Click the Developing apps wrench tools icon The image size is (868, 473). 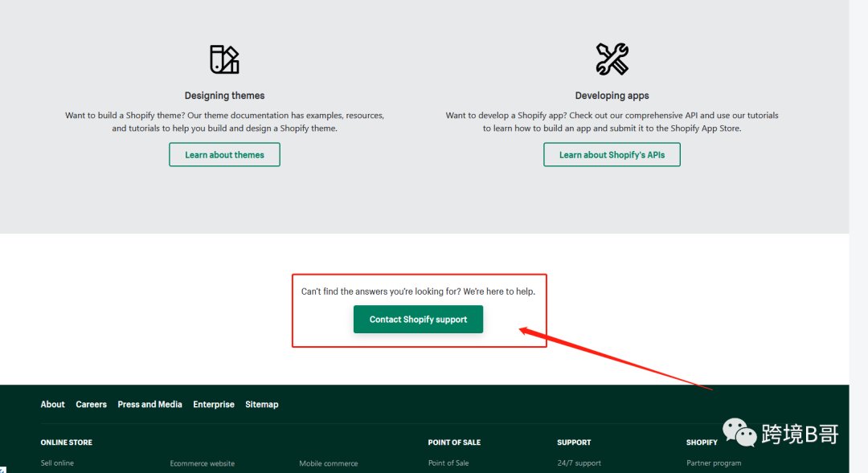[612, 59]
